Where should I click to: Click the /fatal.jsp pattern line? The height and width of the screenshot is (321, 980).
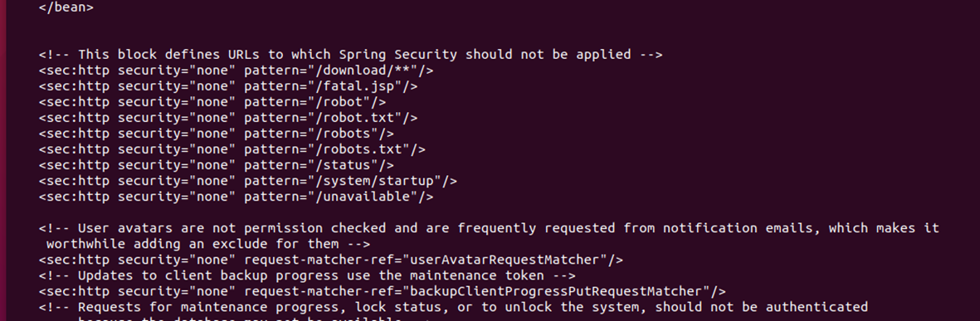point(228,86)
